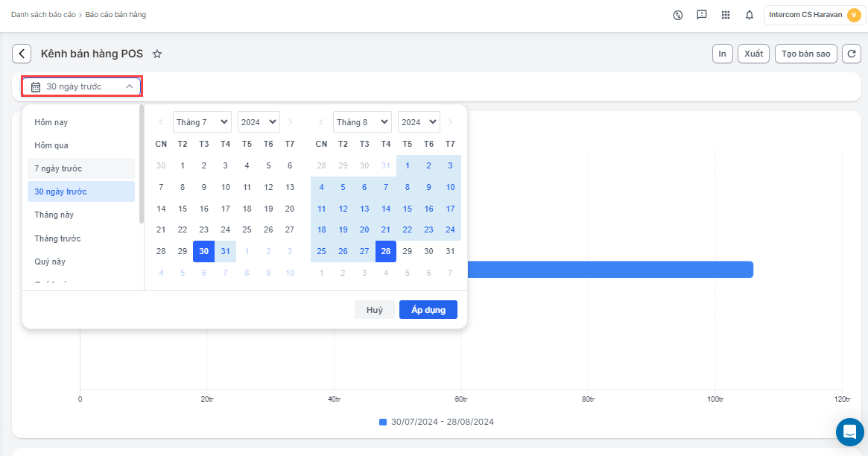Click the refresh report icon

[851, 54]
